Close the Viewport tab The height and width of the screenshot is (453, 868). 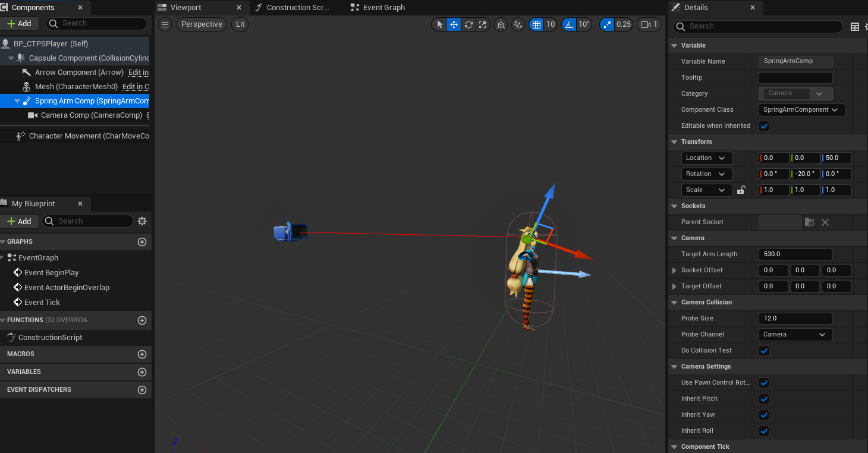(239, 8)
